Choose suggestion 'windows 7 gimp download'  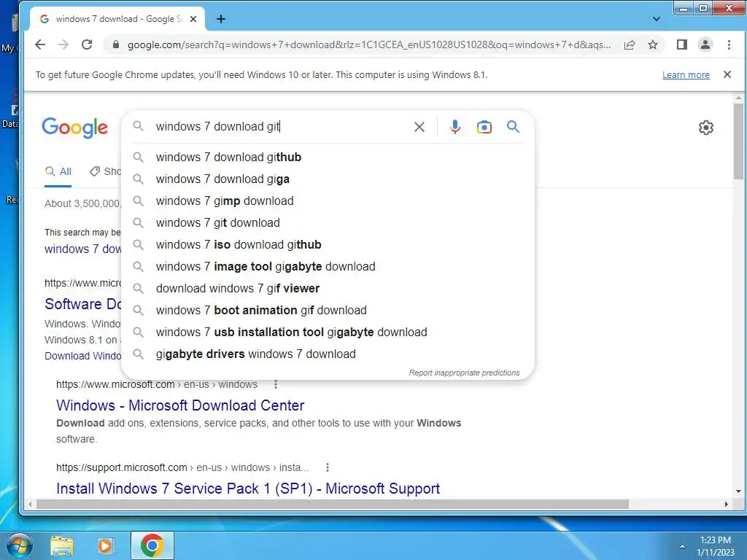328,201
